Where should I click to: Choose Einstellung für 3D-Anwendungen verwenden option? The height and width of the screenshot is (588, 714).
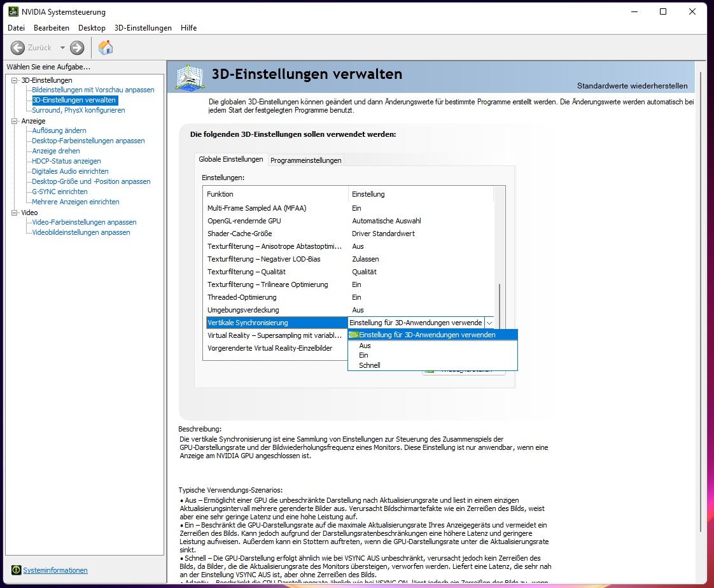pos(433,335)
